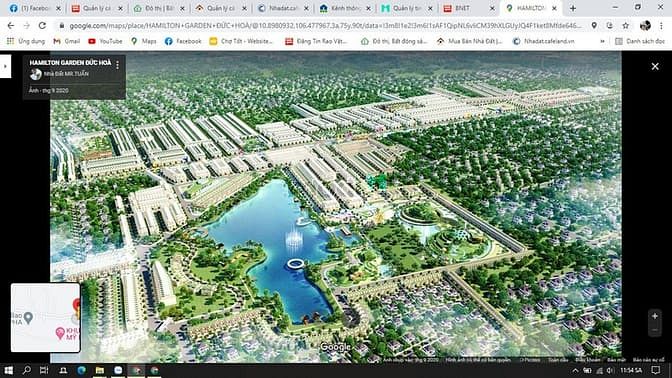Open the Mua Bán Nhà Đất bookmark
Screen dimensions: 672x378
(x=470, y=41)
